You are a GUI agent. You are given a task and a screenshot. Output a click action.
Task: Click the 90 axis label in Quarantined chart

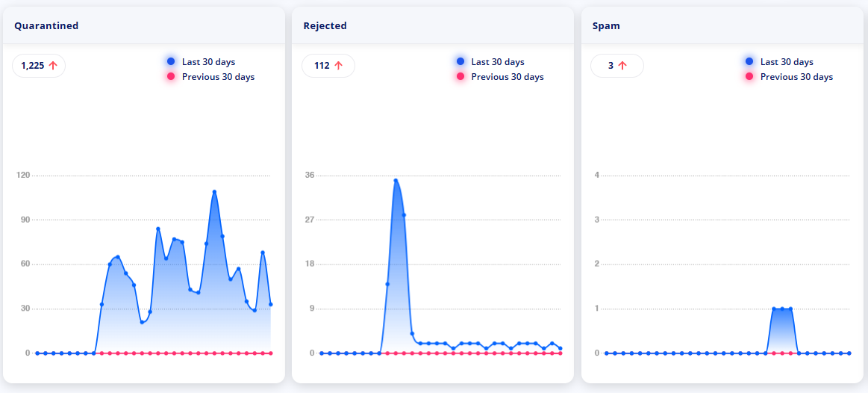click(x=25, y=220)
